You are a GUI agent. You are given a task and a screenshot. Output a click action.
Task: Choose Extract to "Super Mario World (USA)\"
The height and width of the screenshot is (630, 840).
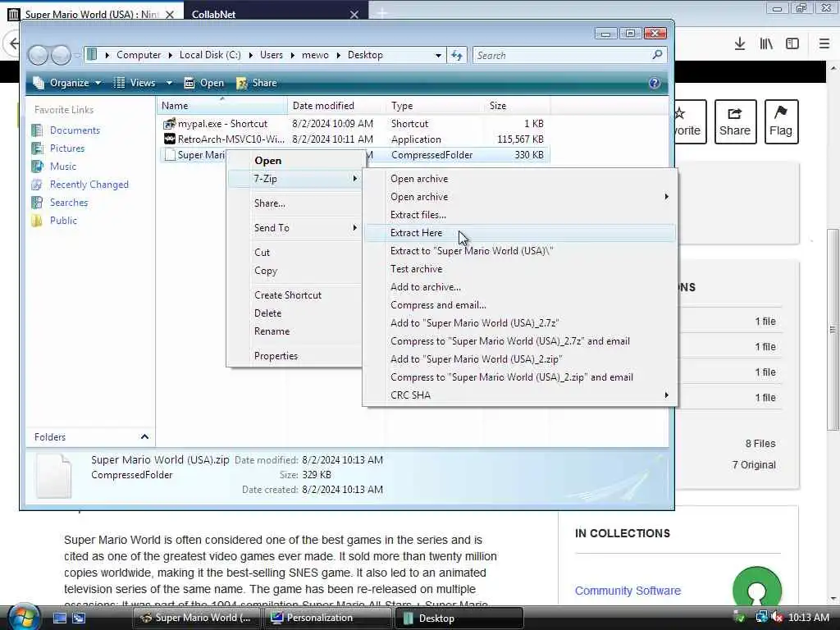pyautogui.click(x=519, y=251)
